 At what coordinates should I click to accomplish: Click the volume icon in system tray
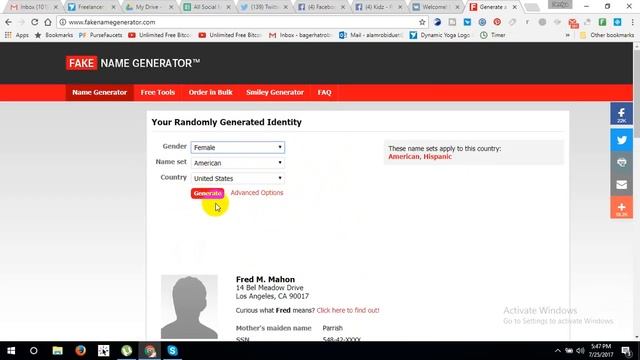tap(580, 351)
